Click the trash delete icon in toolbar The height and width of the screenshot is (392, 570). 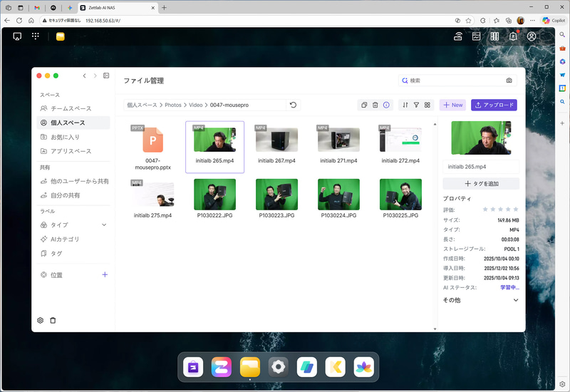[x=375, y=105]
